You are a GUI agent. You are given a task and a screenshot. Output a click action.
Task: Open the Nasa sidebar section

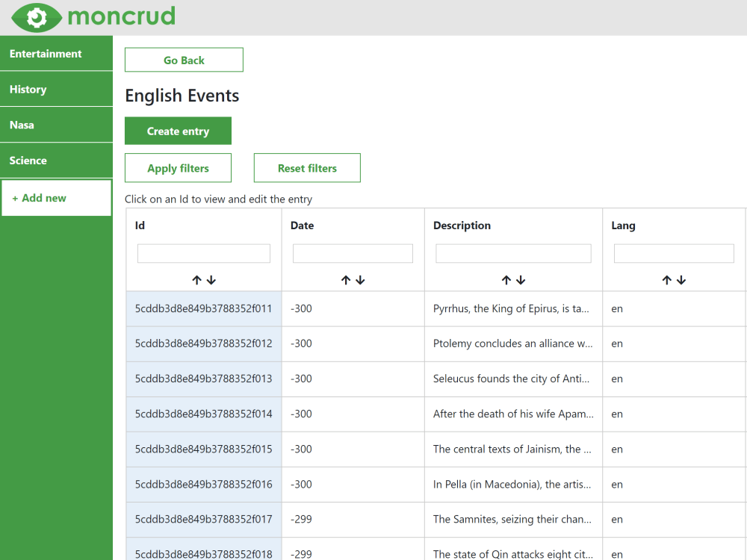point(56,125)
